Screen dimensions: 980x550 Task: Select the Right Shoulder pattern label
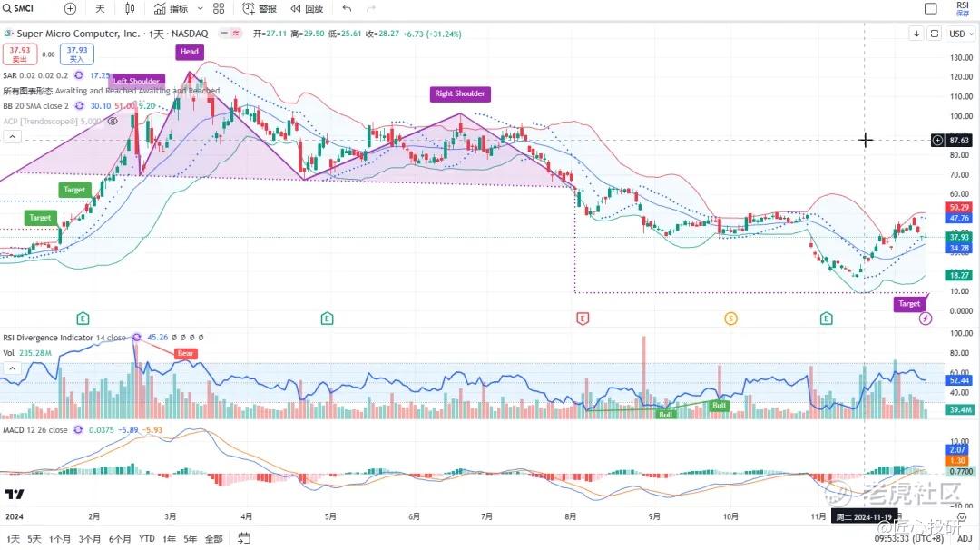pos(460,93)
